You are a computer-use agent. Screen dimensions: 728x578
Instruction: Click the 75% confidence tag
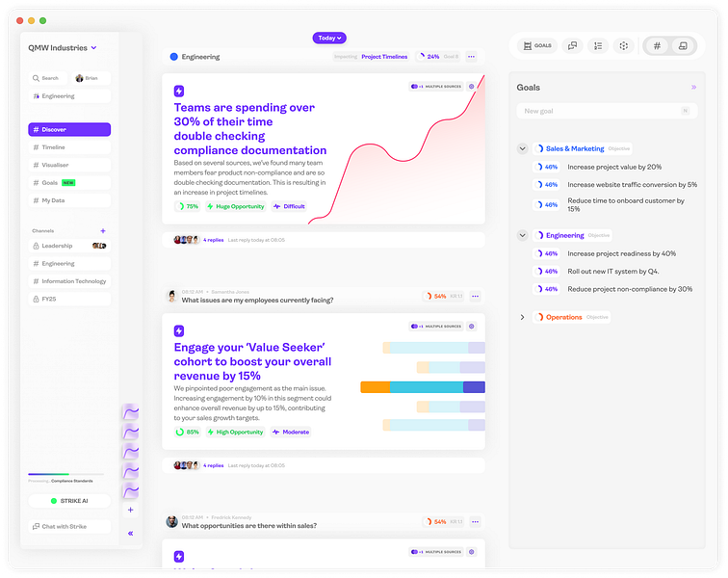click(188, 206)
